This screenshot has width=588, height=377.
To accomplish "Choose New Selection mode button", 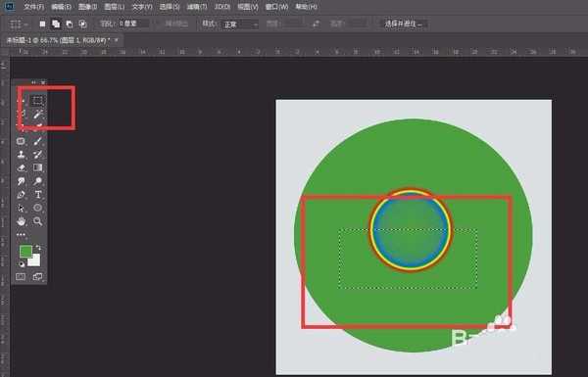I will pos(42,24).
